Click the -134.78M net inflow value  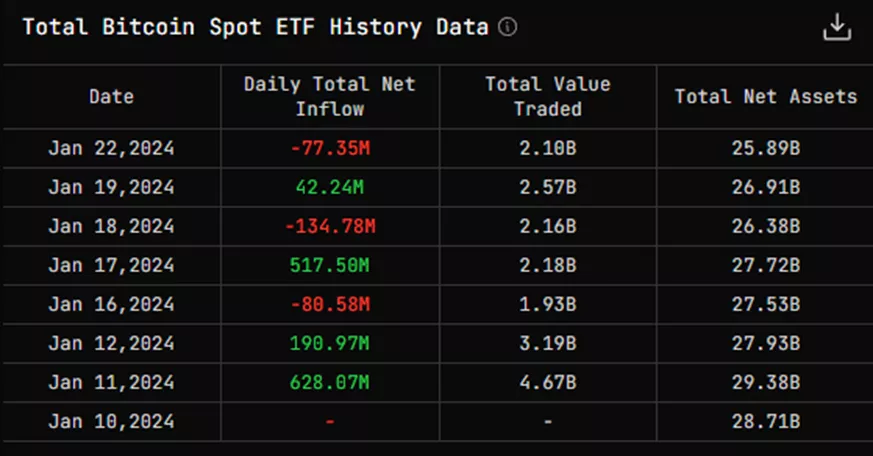[x=330, y=227]
